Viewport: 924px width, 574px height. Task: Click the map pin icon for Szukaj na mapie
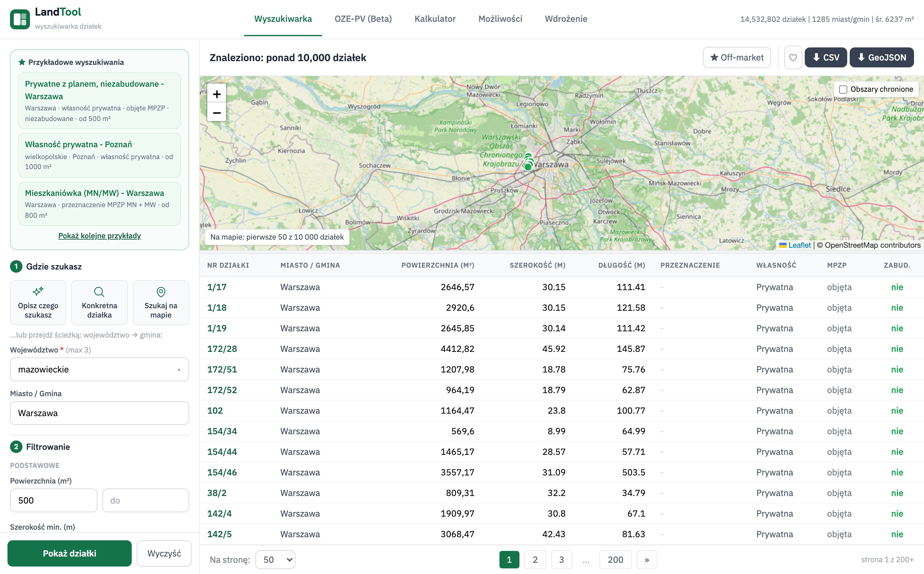click(x=161, y=292)
